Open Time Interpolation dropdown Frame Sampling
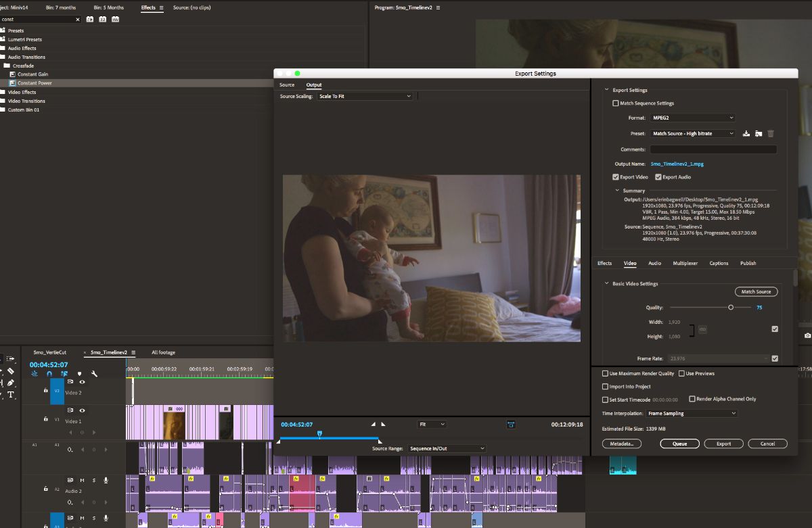This screenshot has width=812, height=528. click(x=692, y=413)
